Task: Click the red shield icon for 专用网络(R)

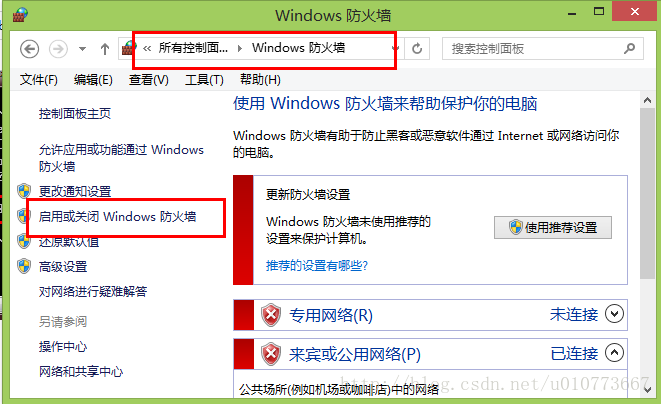Action: pos(271,315)
